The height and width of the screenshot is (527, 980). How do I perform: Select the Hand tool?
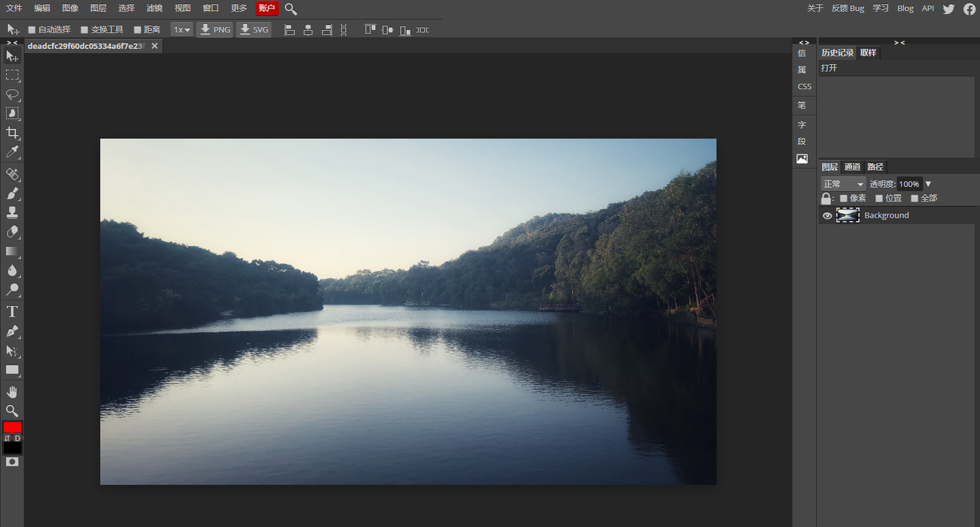coord(12,392)
